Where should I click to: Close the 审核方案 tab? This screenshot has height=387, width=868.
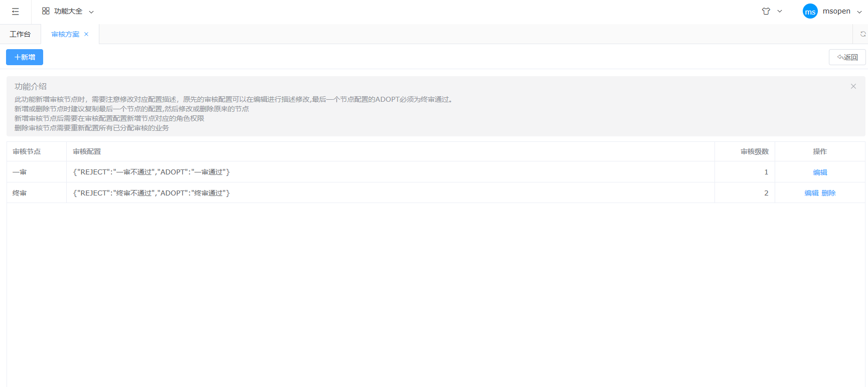pos(86,34)
